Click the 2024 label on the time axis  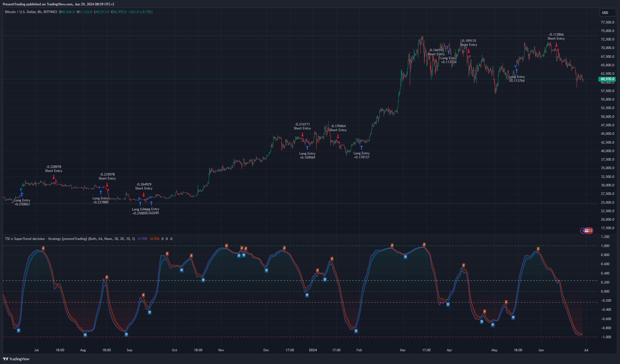coord(313,350)
